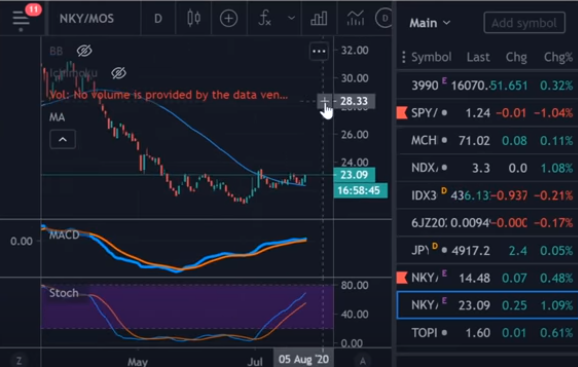Click the Add symbol button
The image size is (578, 367).
[524, 23]
